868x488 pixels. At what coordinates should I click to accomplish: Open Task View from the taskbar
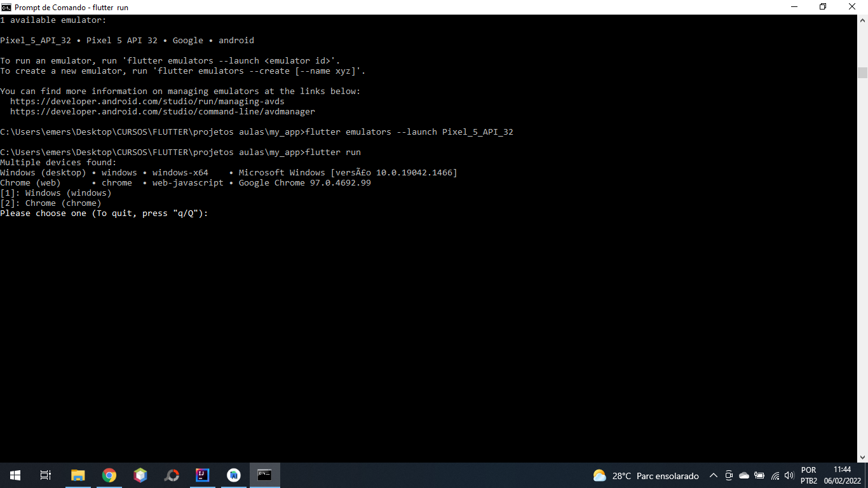[46, 475]
